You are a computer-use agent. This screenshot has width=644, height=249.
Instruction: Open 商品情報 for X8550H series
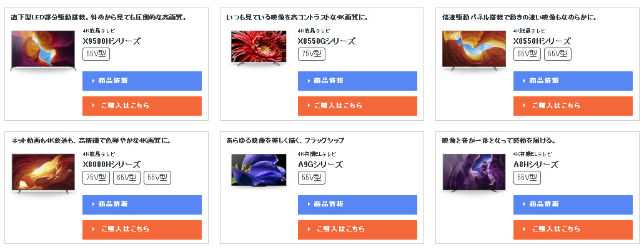point(573,81)
